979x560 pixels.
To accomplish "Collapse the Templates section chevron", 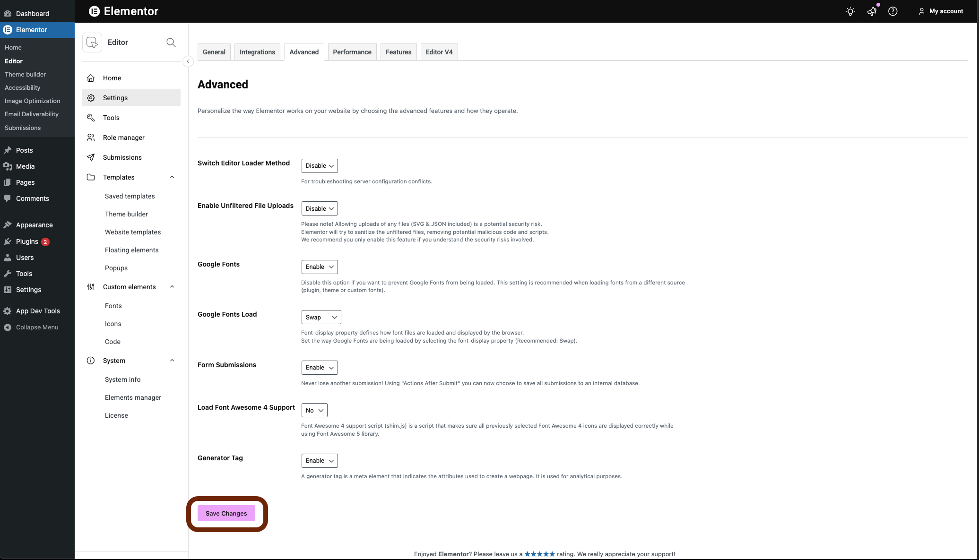I will pyautogui.click(x=172, y=177).
